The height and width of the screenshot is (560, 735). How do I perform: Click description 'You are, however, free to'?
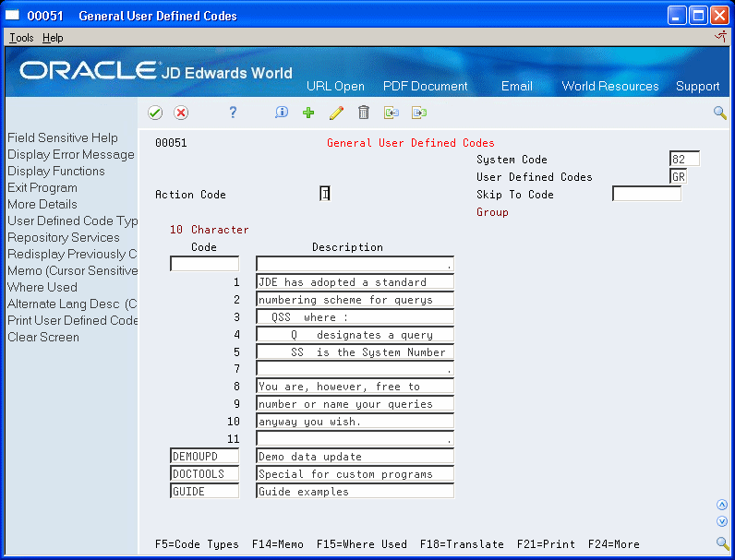(x=355, y=387)
